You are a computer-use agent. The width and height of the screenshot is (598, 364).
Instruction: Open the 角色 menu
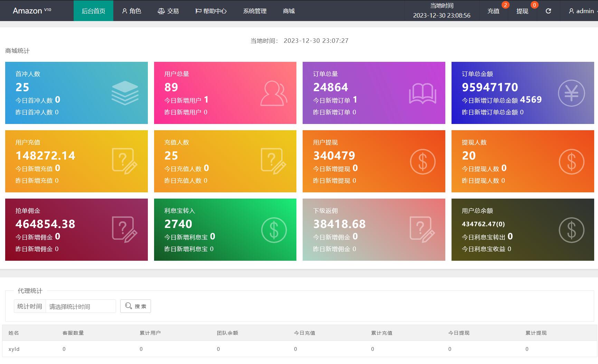click(x=132, y=11)
